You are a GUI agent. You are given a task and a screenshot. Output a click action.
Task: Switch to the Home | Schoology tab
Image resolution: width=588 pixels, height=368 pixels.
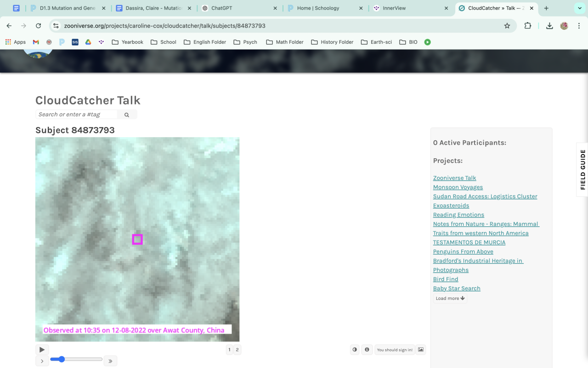[325, 8]
